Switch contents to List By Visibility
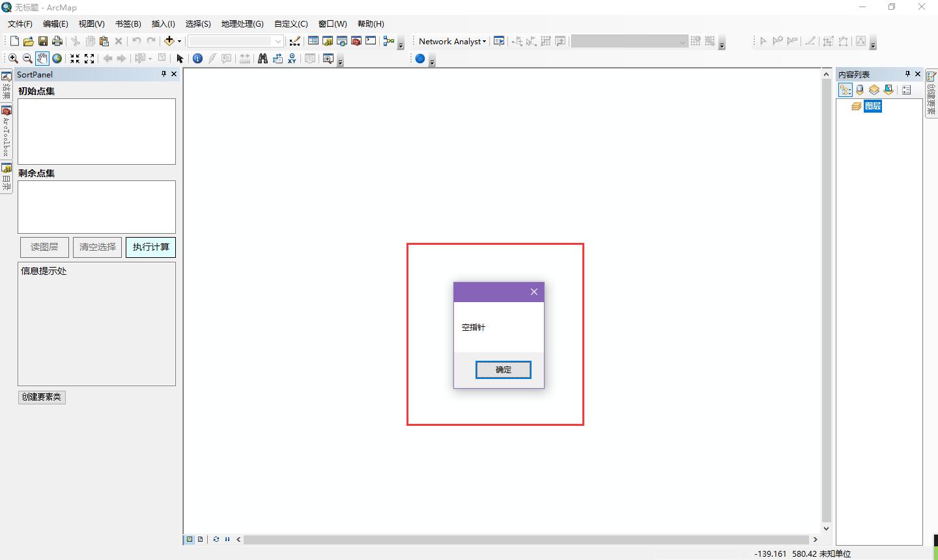Viewport: 938px width, 560px height. (874, 90)
